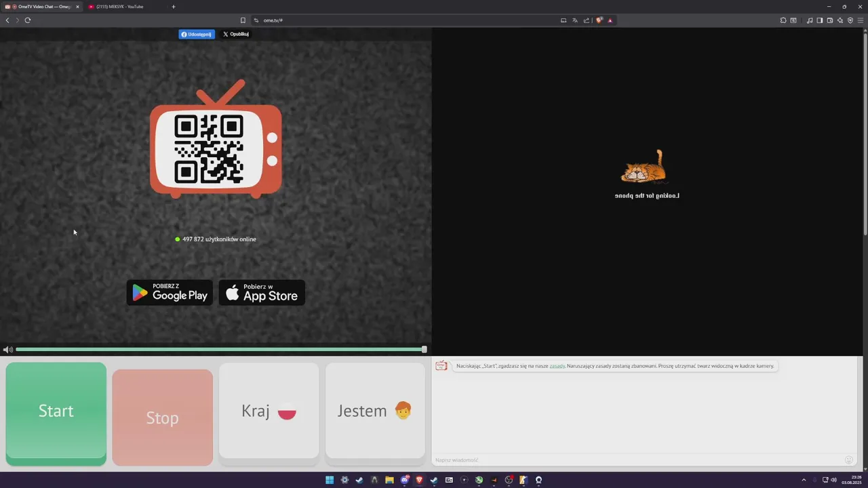Open the zasady rules link

click(557, 366)
